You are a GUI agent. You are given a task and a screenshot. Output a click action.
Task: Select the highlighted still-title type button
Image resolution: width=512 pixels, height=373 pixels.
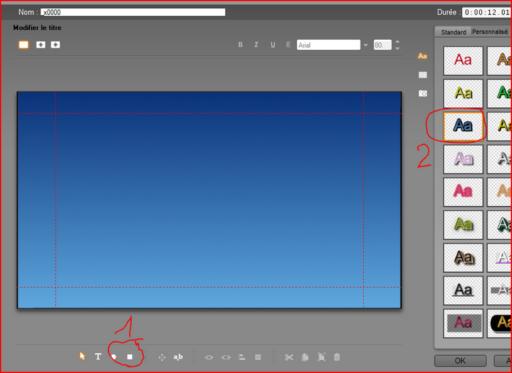coord(23,44)
